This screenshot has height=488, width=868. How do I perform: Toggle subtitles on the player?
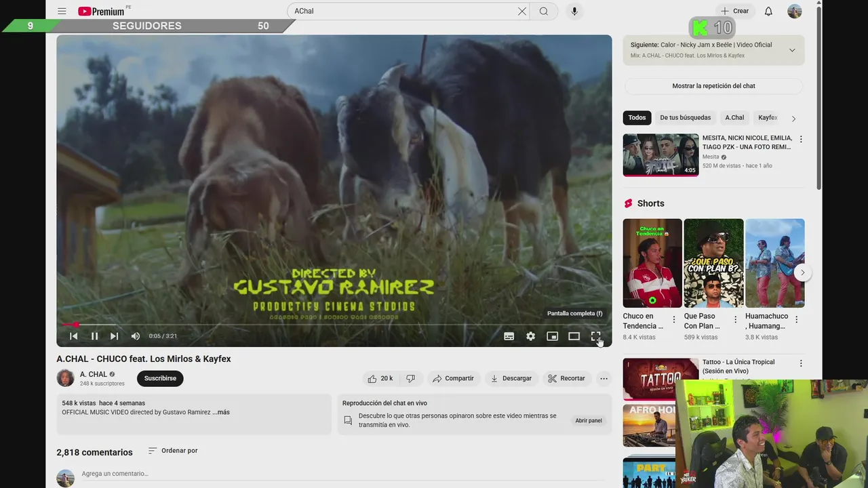coord(509,336)
